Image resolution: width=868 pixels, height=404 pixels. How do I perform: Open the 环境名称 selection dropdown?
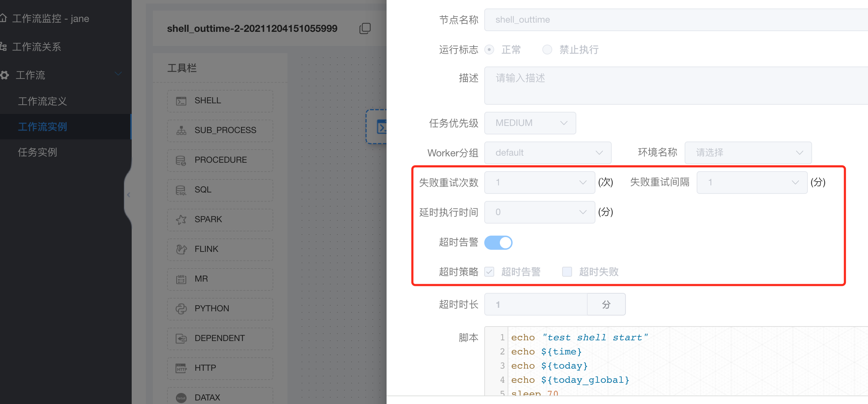[x=748, y=152]
